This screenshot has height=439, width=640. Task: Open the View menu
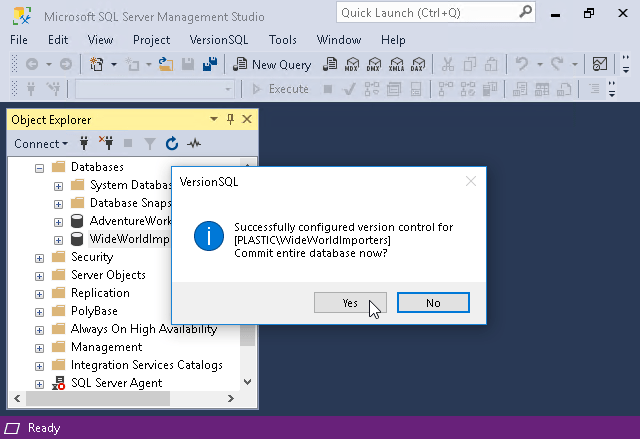100,40
